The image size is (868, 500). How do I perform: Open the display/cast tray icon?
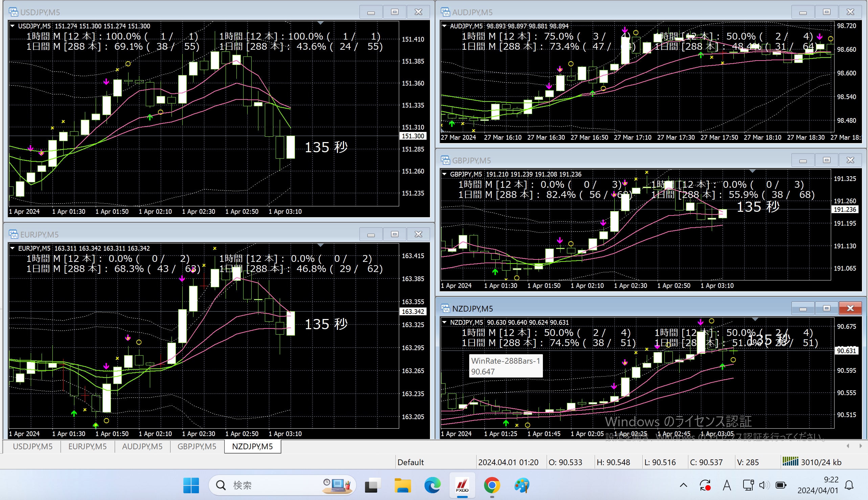[x=748, y=485]
